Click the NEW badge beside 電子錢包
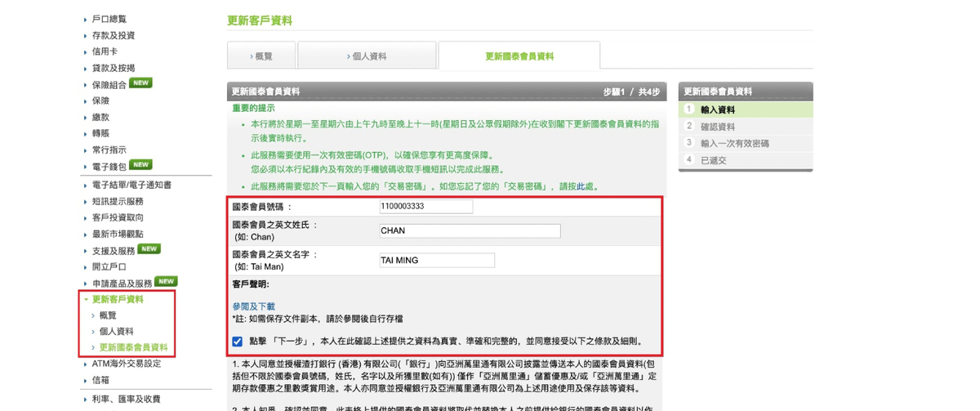The image size is (980, 411). (x=141, y=165)
